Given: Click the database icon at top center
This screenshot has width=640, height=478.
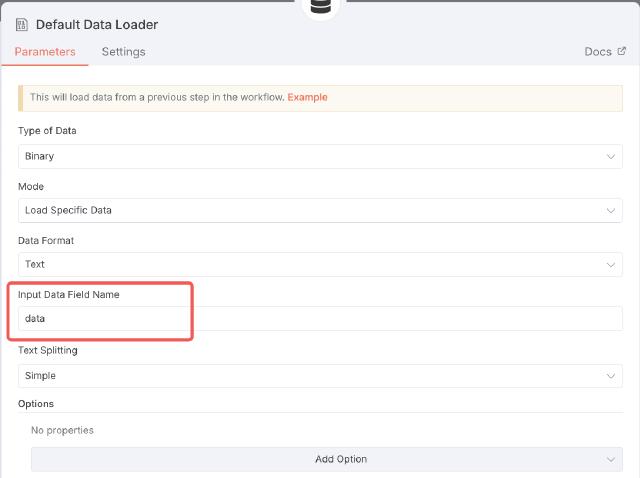Looking at the screenshot, I should [320, 6].
